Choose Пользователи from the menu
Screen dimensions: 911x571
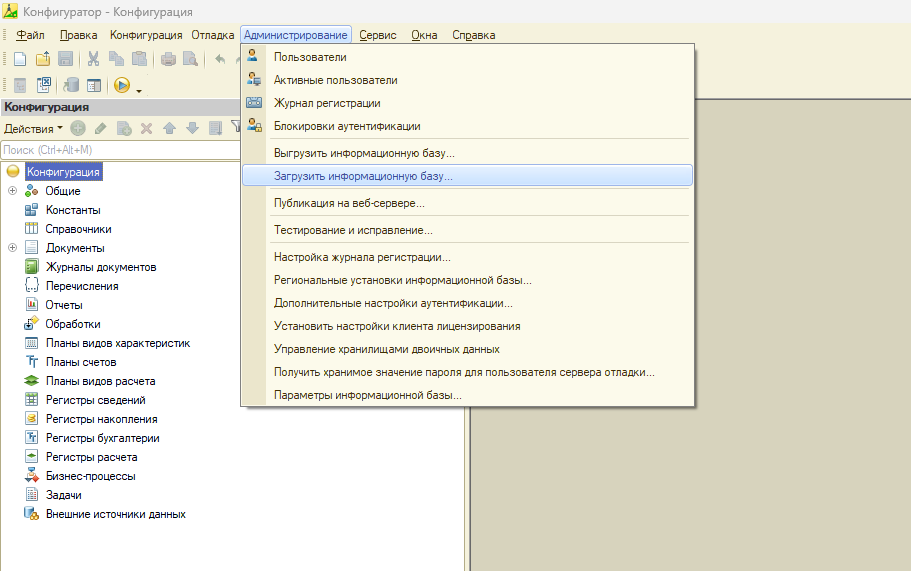[467, 57]
